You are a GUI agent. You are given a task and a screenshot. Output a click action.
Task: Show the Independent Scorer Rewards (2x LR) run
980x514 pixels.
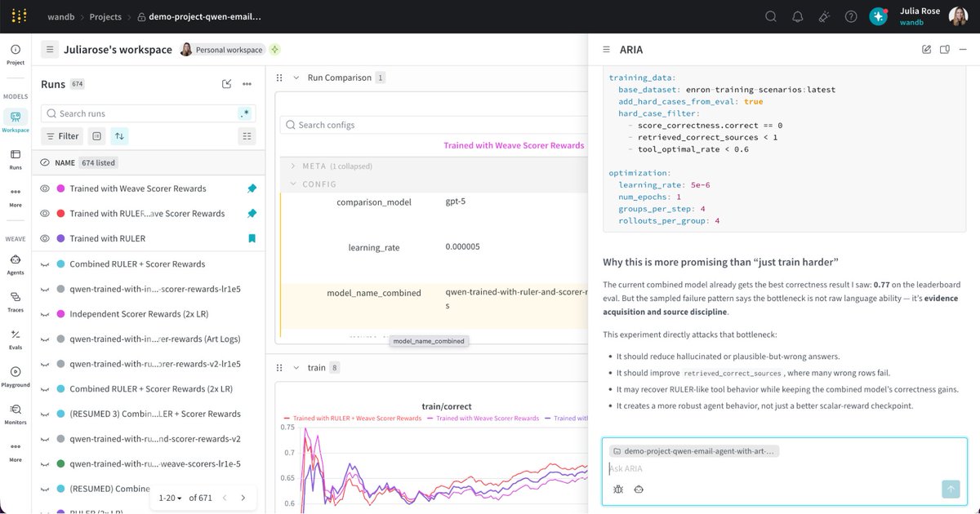click(x=45, y=314)
